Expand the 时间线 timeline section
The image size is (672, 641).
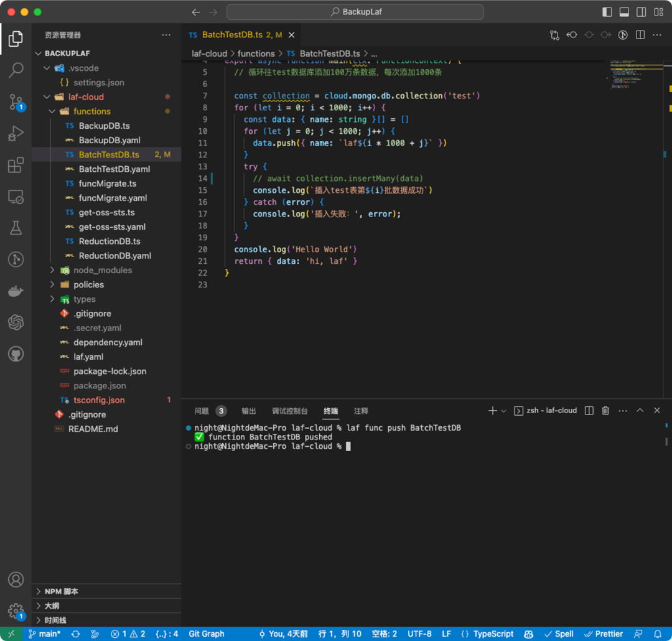106,620
